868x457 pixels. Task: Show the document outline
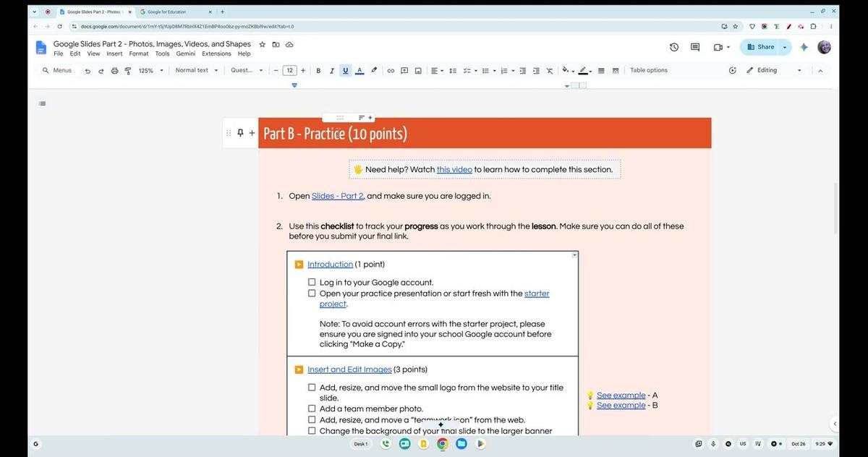pyautogui.click(x=42, y=103)
